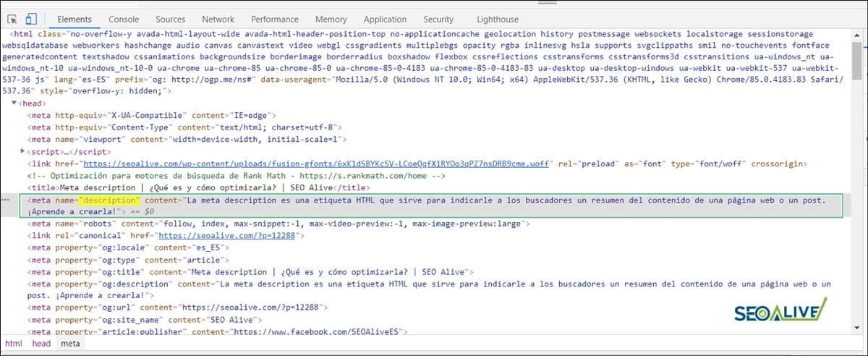Open the Lighthouse tab
The image size is (868, 356).
coord(498,20)
